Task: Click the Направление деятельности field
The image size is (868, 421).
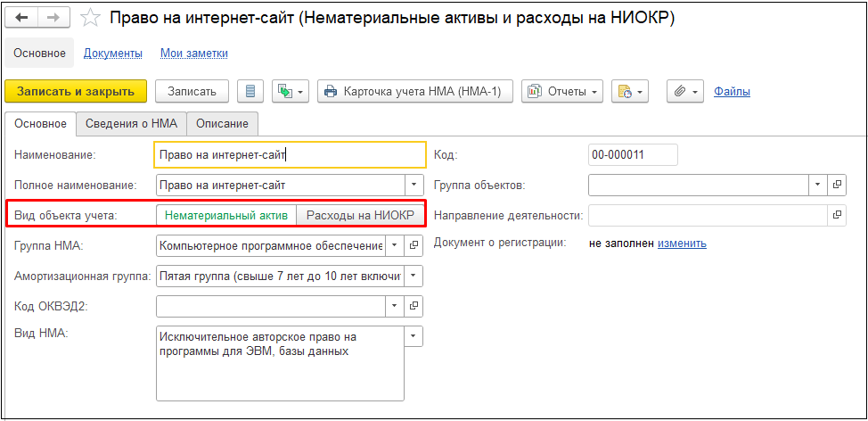Action: (x=708, y=215)
